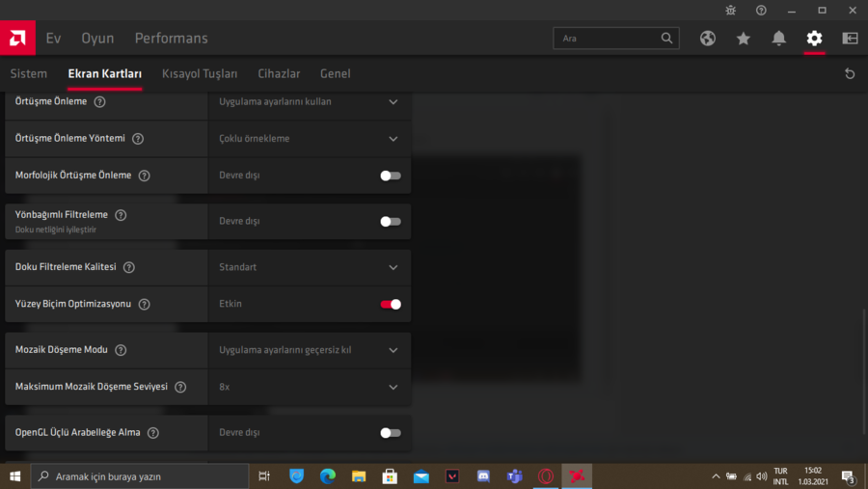The height and width of the screenshot is (489, 868).
Task: Open Maksimum Mozaik Döşeme Seviyesi dropdown
Action: click(393, 387)
